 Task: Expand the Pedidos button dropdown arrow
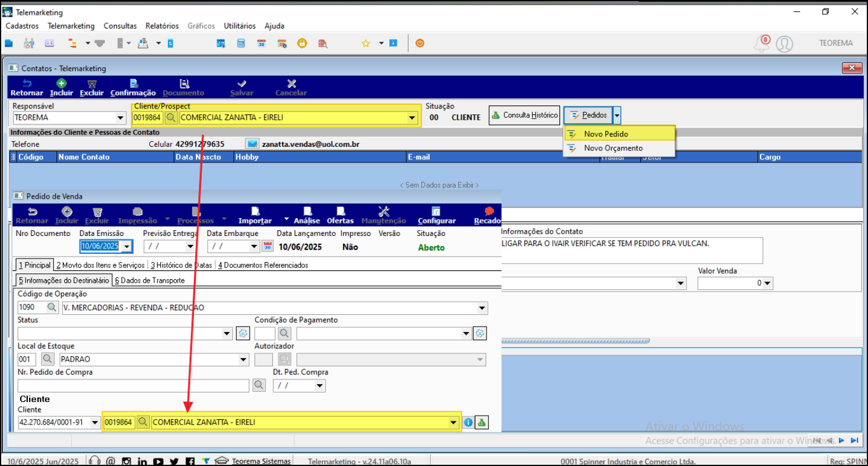(617, 115)
